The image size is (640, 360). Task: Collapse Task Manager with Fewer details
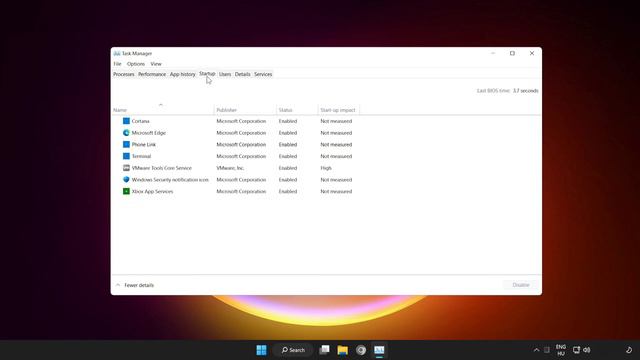tap(135, 285)
